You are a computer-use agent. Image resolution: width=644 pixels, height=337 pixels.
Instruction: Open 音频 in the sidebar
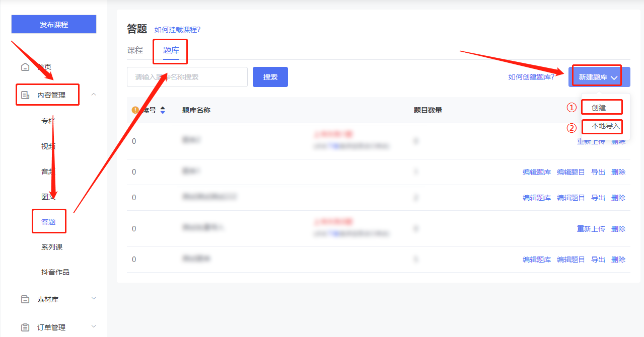tap(48, 172)
